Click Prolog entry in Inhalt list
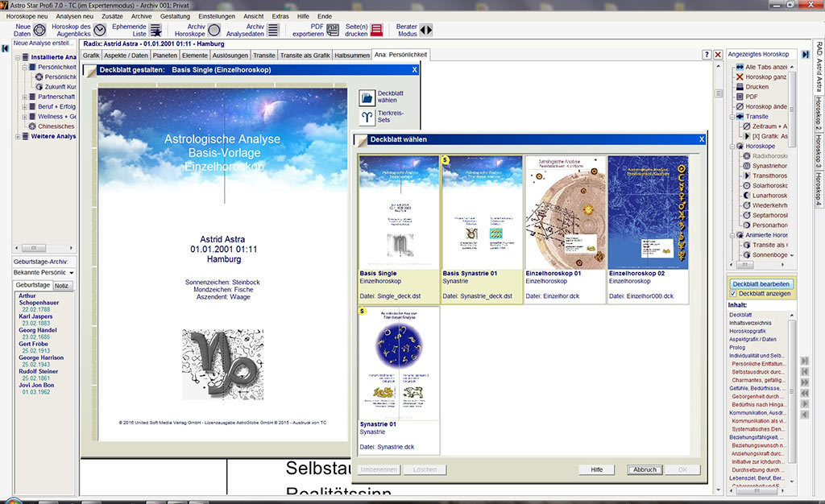 [737, 347]
